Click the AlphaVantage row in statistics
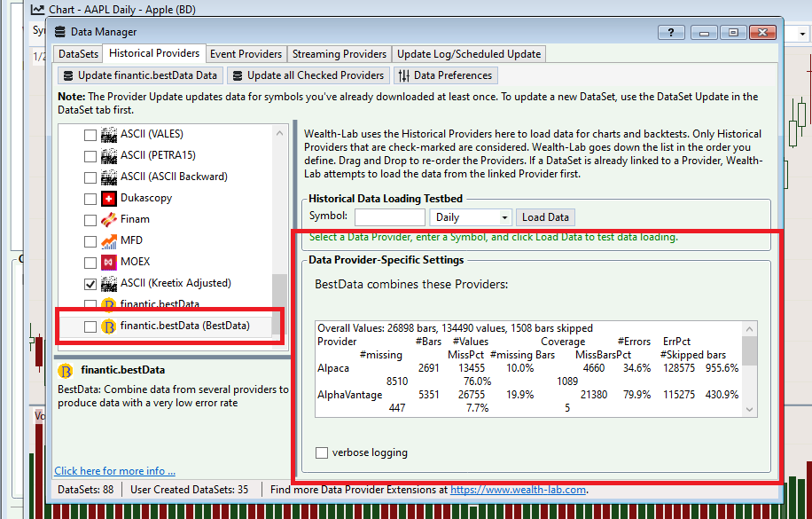 (528, 402)
